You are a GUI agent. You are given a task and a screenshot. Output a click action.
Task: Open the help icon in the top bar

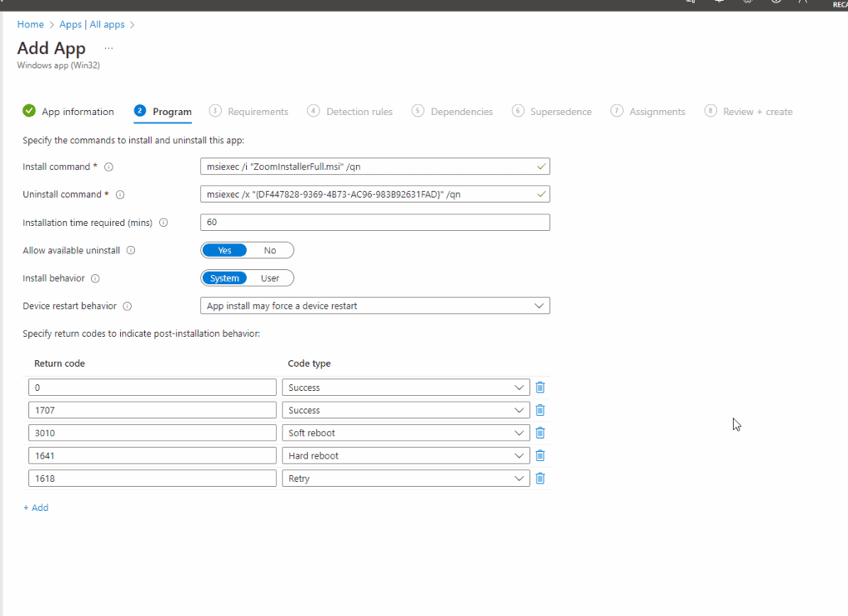pyautogui.click(x=775, y=2)
